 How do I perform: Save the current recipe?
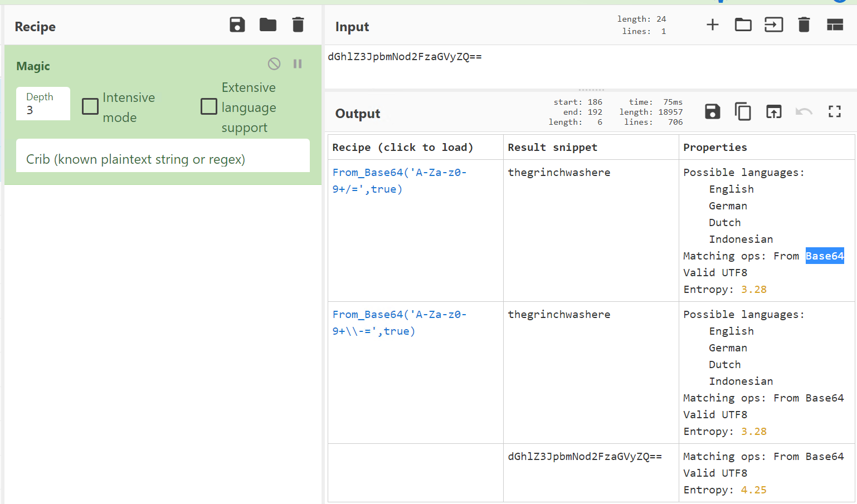(237, 25)
